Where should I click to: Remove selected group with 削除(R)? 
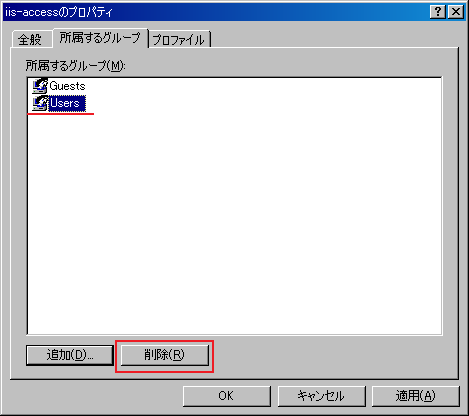[x=165, y=355]
